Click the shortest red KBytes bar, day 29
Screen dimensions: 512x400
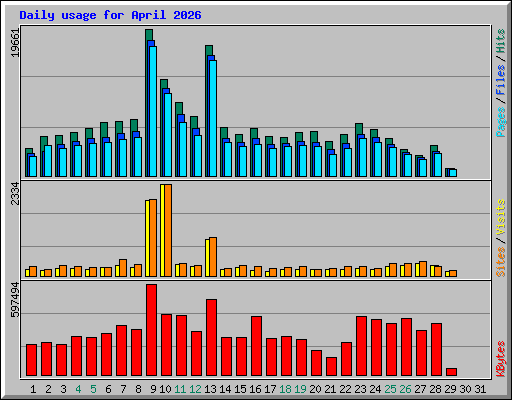tap(451, 372)
